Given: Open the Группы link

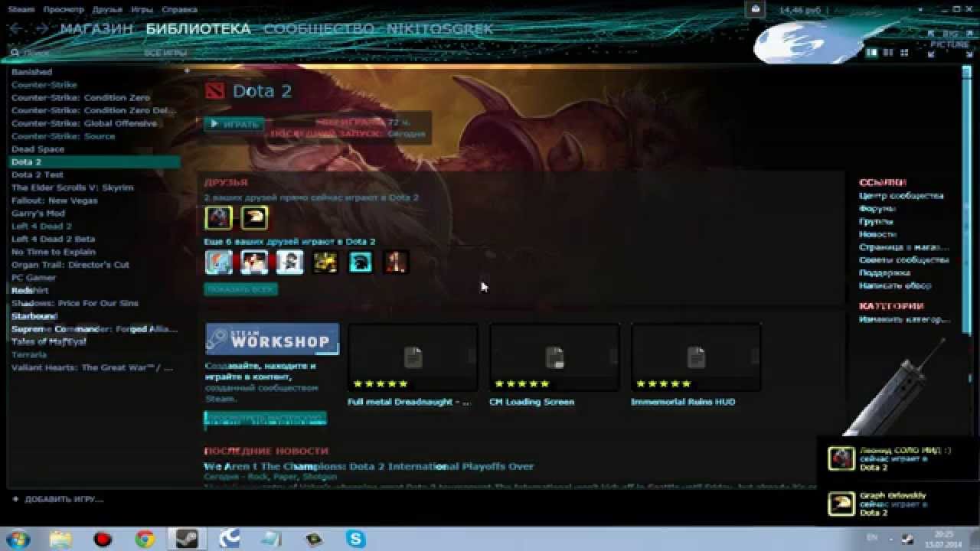Looking at the screenshot, I should pos(876,221).
